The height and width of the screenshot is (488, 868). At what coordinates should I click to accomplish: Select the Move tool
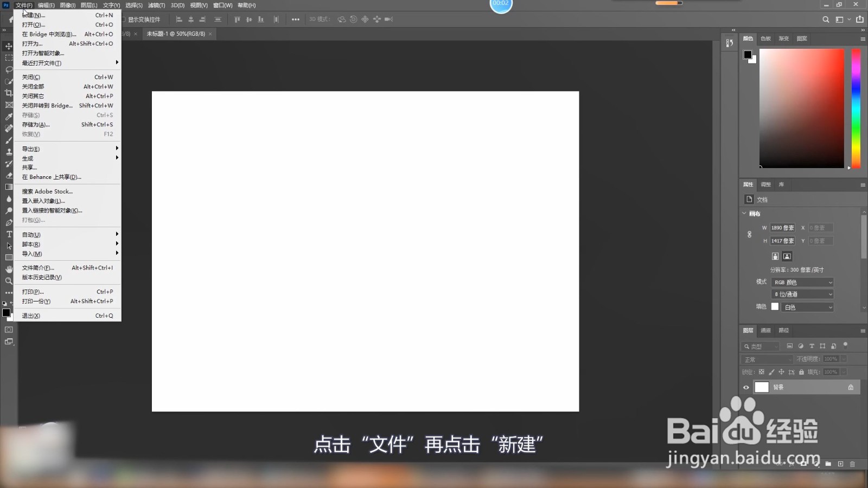pos(8,46)
